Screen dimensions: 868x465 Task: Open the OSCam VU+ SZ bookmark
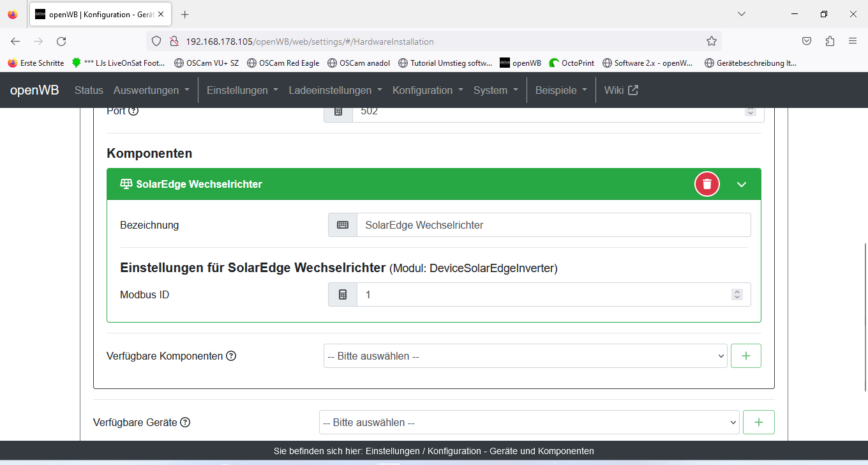click(x=206, y=63)
